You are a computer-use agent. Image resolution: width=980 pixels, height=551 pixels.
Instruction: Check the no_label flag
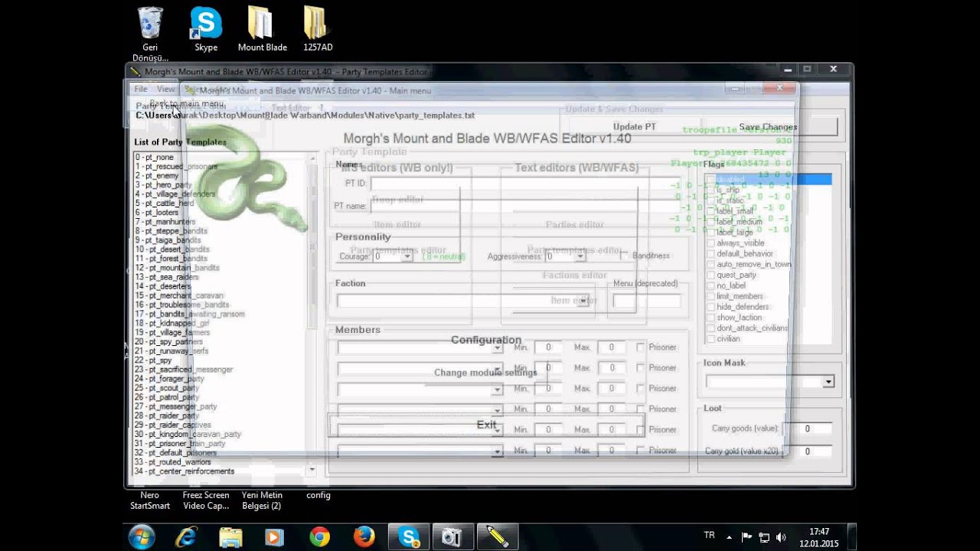tap(711, 285)
